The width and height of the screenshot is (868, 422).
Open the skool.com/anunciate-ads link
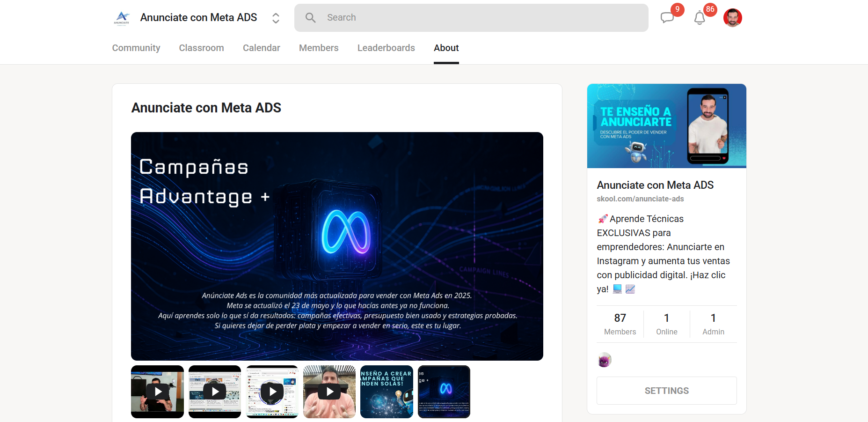tap(640, 199)
